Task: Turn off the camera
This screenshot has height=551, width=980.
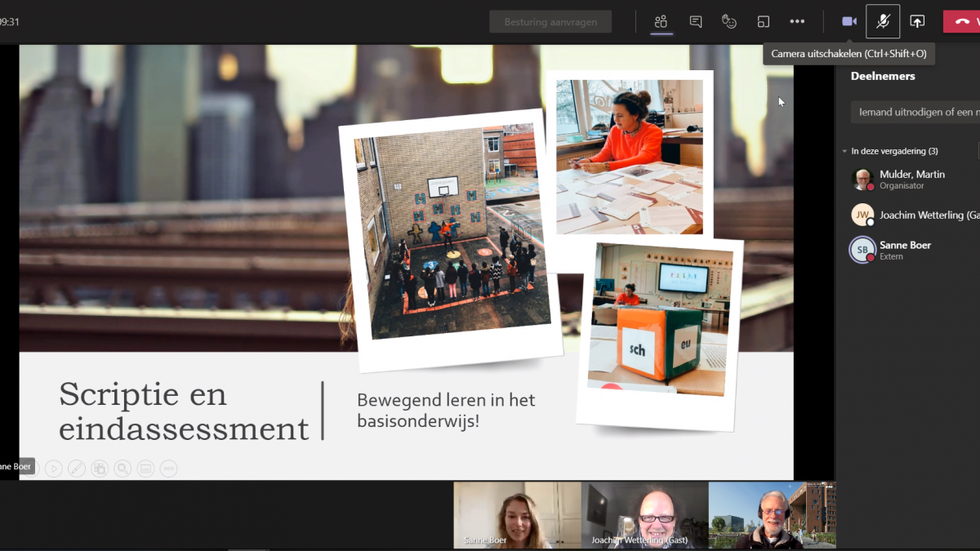Action: pyautogui.click(x=849, y=21)
